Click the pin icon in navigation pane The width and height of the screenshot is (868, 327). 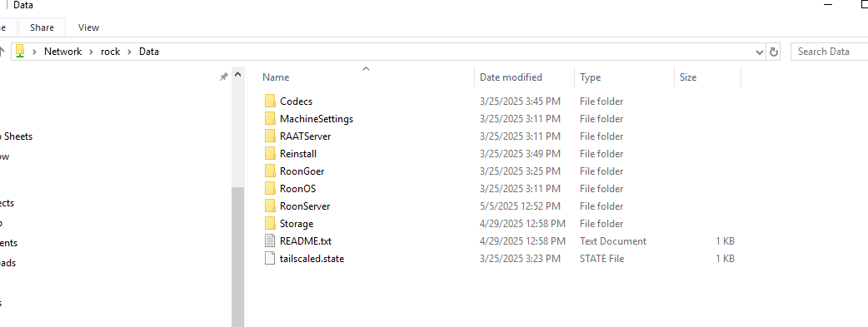[223, 77]
